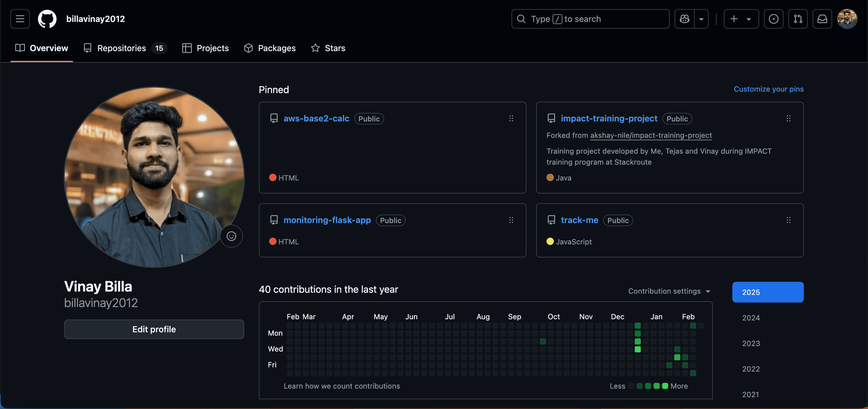Click the Public badge on track-me
868x409 pixels.
[x=618, y=221]
